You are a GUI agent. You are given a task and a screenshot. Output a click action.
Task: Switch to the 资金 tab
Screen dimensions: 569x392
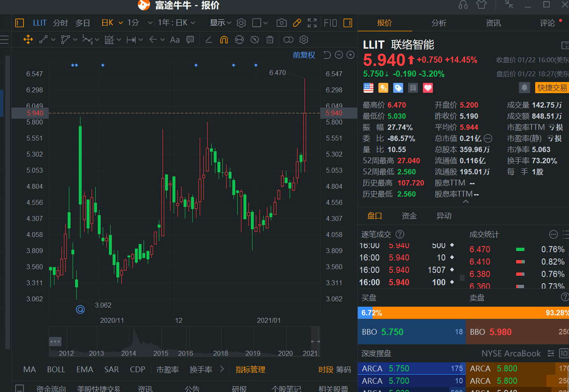(x=409, y=216)
